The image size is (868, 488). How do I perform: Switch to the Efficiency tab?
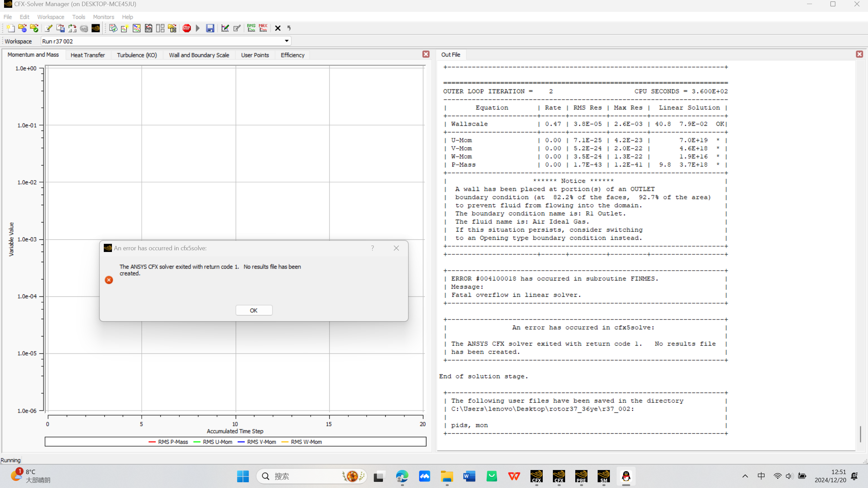pyautogui.click(x=292, y=55)
